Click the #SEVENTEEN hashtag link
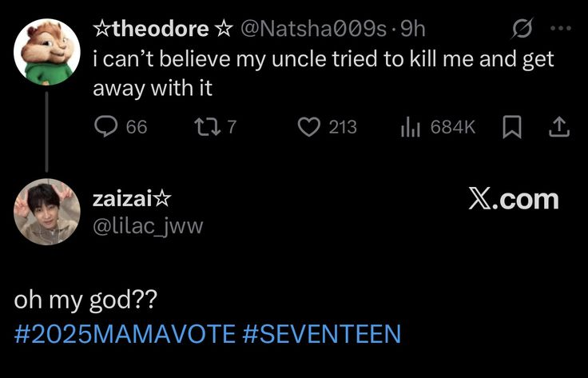 (x=322, y=333)
